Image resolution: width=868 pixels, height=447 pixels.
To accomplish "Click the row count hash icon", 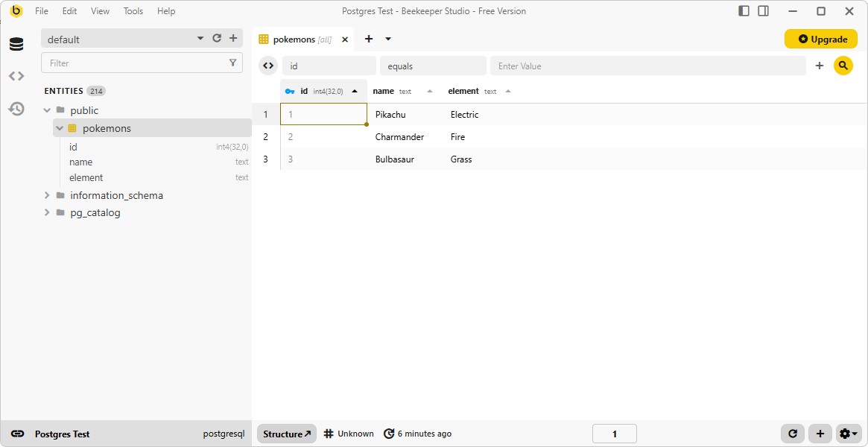I will (329, 434).
